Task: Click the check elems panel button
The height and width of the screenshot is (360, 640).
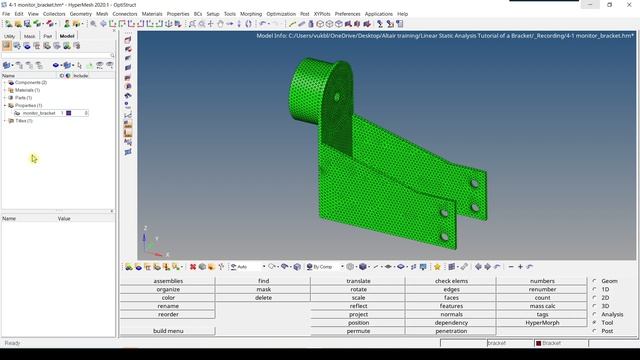Action: pos(451,281)
